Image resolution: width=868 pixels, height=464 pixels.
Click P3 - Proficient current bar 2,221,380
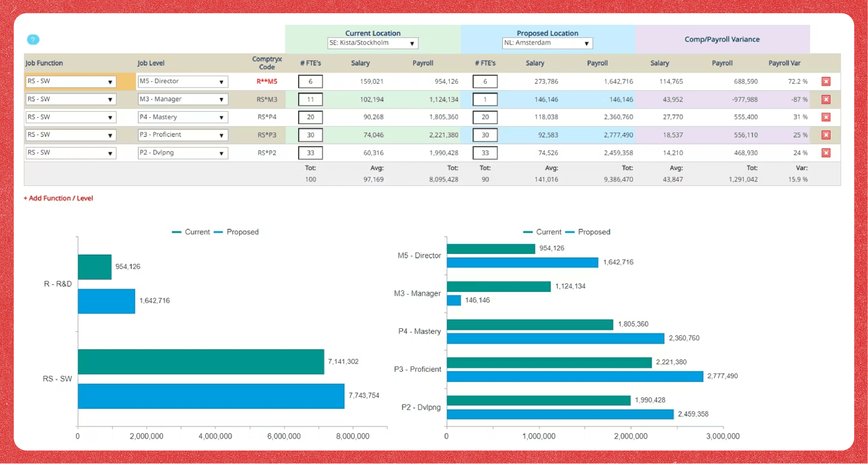(x=549, y=362)
